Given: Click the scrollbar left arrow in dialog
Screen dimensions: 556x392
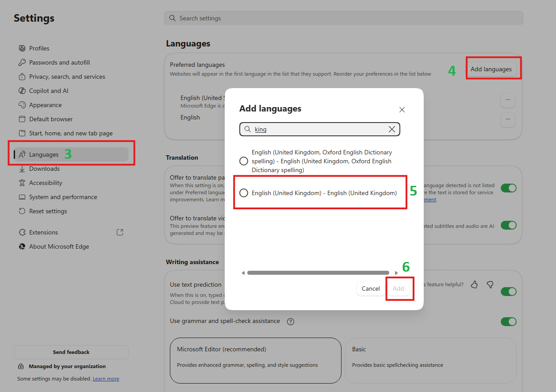Looking at the screenshot, I should tap(243, 273).
